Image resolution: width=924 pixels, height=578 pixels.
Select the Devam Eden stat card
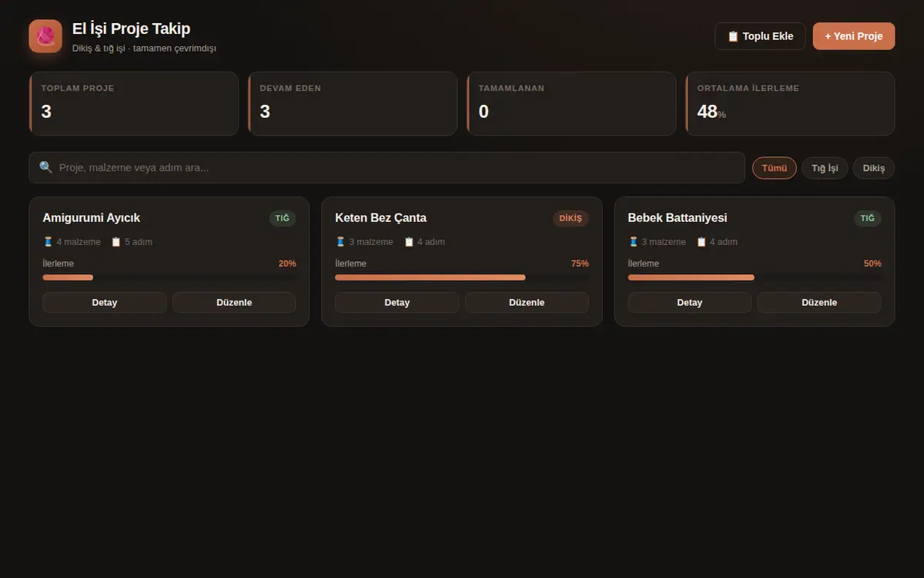pyautogui.click(x=353, y=104)
